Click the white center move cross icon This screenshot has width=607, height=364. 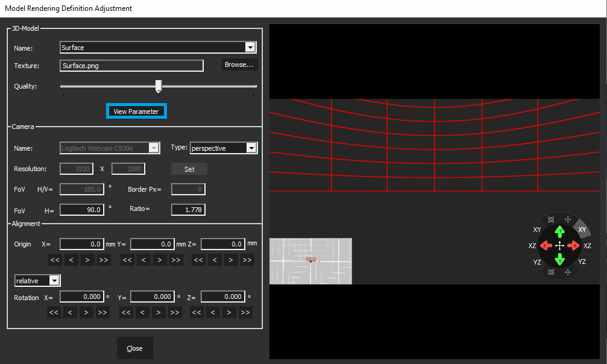point(559,246)
